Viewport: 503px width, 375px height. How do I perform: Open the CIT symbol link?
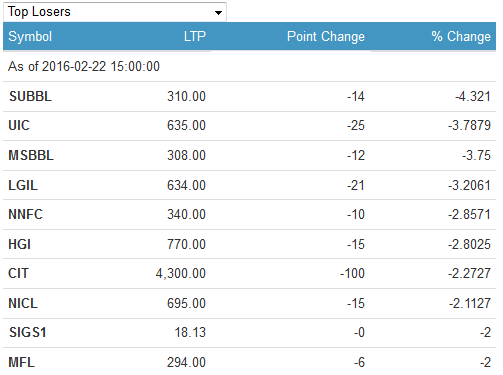coord(18,273)
